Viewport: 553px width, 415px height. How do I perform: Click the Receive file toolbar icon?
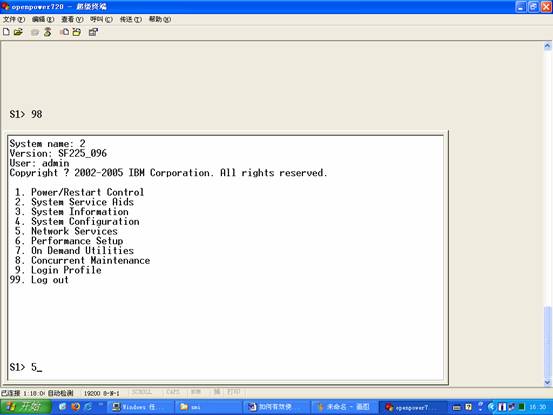point(77,32)
